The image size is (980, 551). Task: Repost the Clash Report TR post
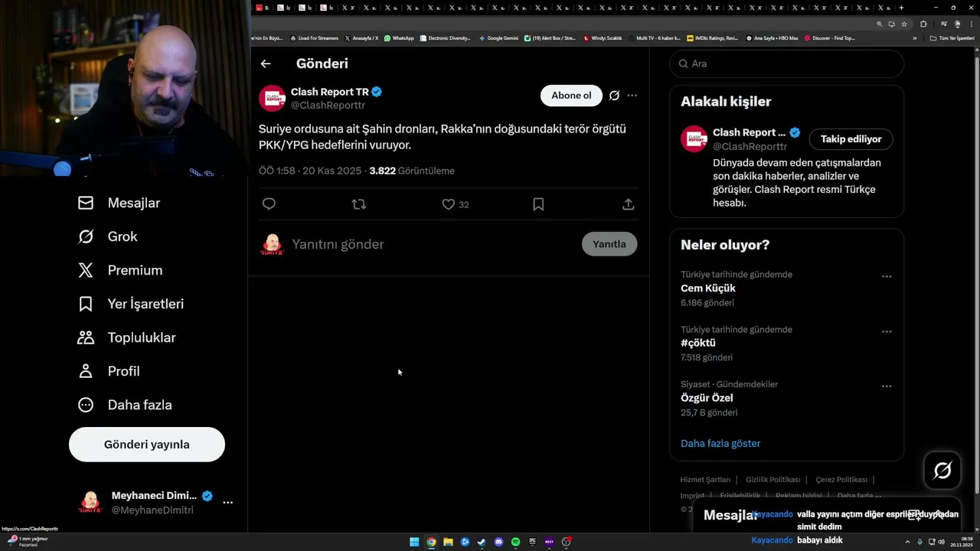[358, 204]
